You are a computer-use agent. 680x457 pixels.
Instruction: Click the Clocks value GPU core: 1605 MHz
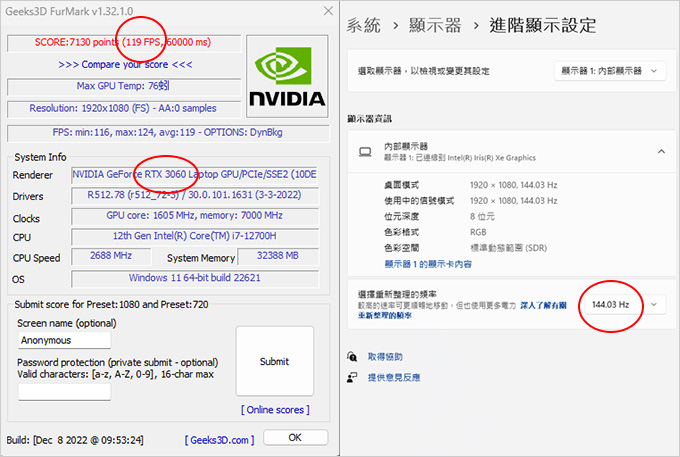click(x=194, y=215)
